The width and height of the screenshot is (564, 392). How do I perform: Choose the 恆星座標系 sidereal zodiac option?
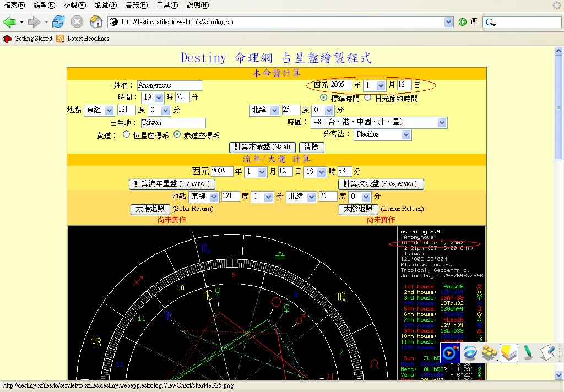[x=126, y=134]
